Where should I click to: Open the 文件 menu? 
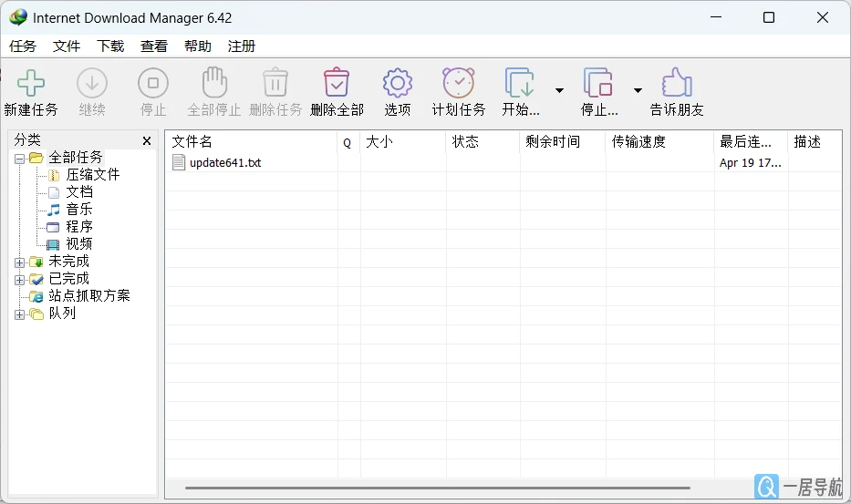click(x=67, y=46)
